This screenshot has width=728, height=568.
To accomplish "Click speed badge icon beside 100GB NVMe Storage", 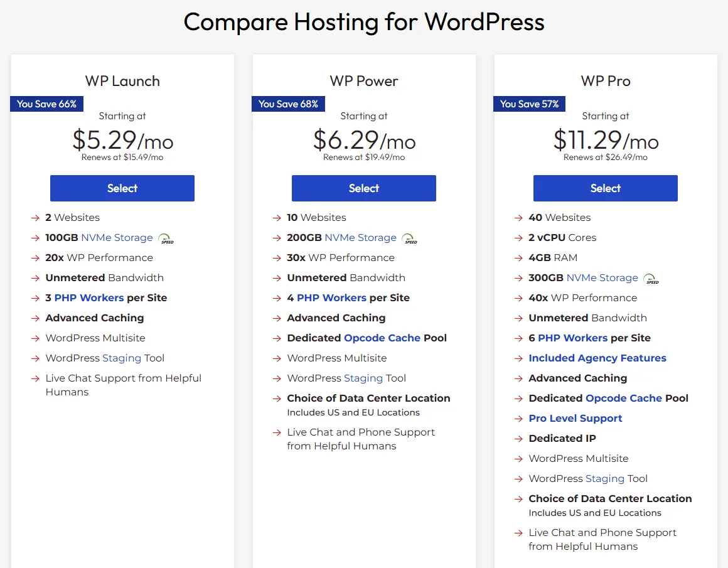I will point(166,238).
